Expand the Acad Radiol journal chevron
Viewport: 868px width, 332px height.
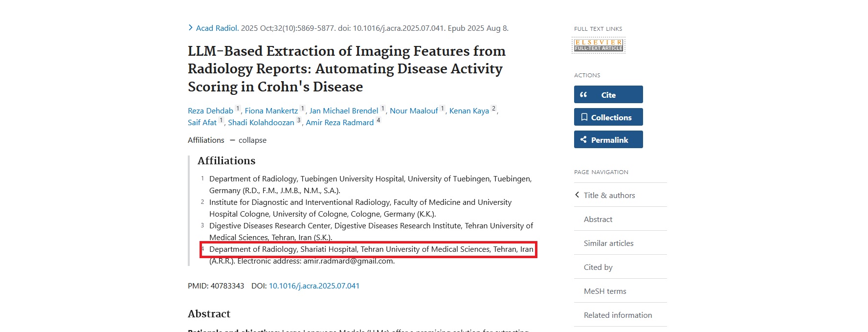tap(190, 28)
